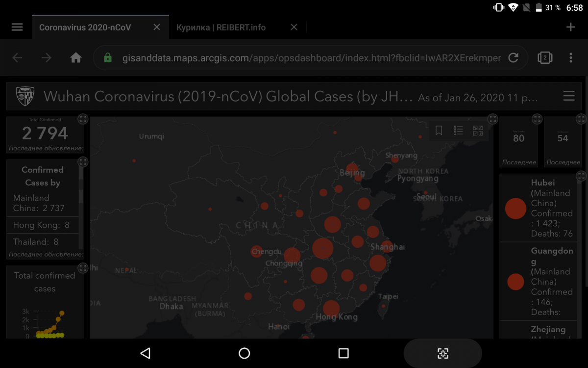Open the dashboard header hamburger menu

click(x=569, y=96)
